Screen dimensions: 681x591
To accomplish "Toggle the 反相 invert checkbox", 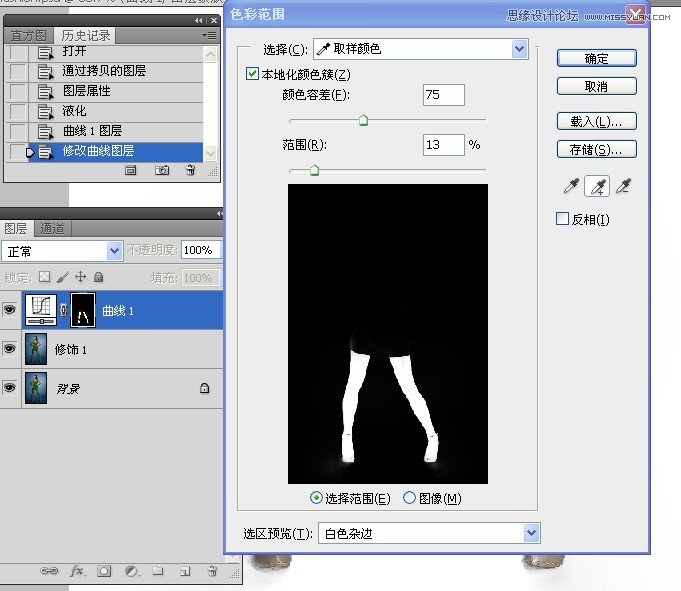I will [x=562, y=218].
